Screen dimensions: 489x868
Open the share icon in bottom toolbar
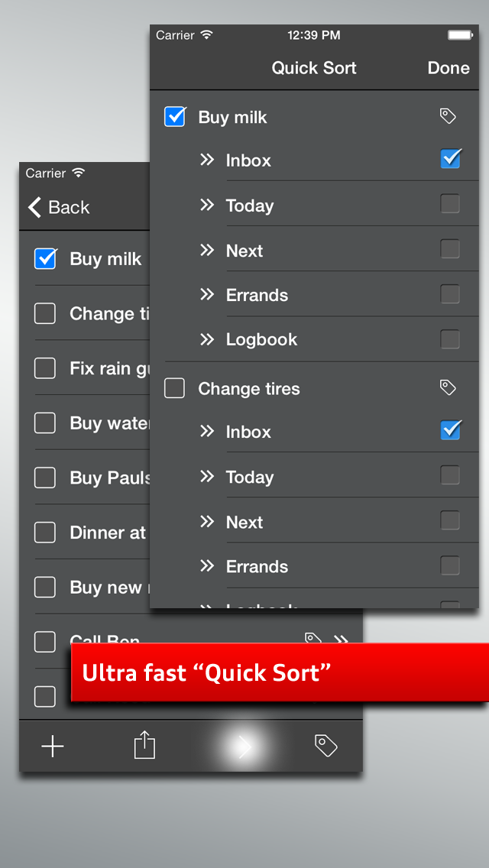coord(144,745)
